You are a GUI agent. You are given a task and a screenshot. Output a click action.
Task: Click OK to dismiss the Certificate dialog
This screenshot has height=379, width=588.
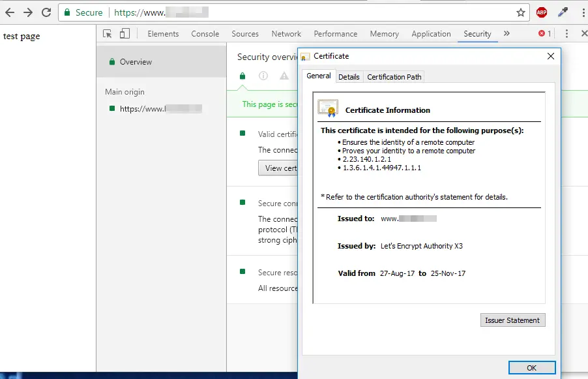(532, 368)
